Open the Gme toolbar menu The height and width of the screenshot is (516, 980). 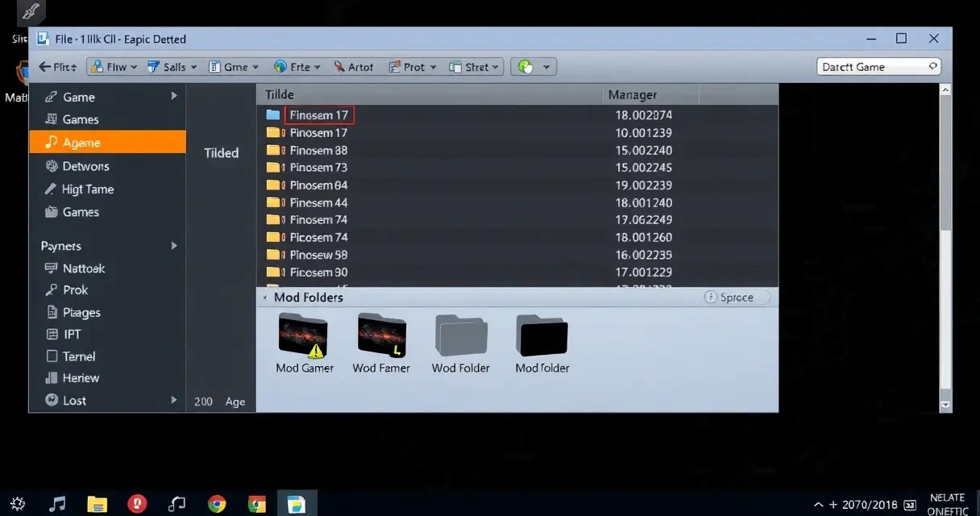point(234,67)
